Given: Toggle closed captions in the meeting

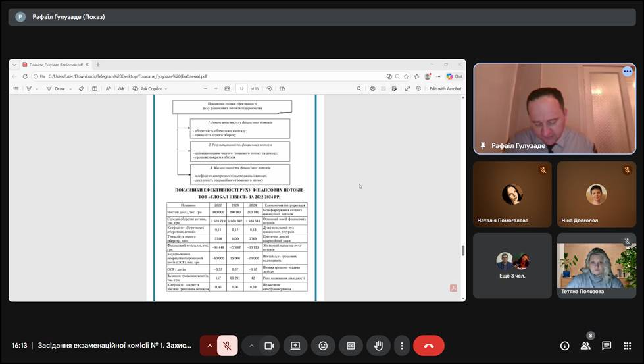Looking at the screenshot, I should point(351,346).
